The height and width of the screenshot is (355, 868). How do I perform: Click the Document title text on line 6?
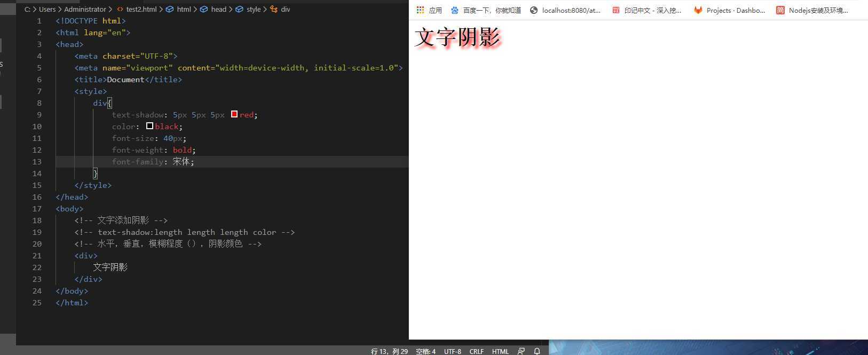125,80
